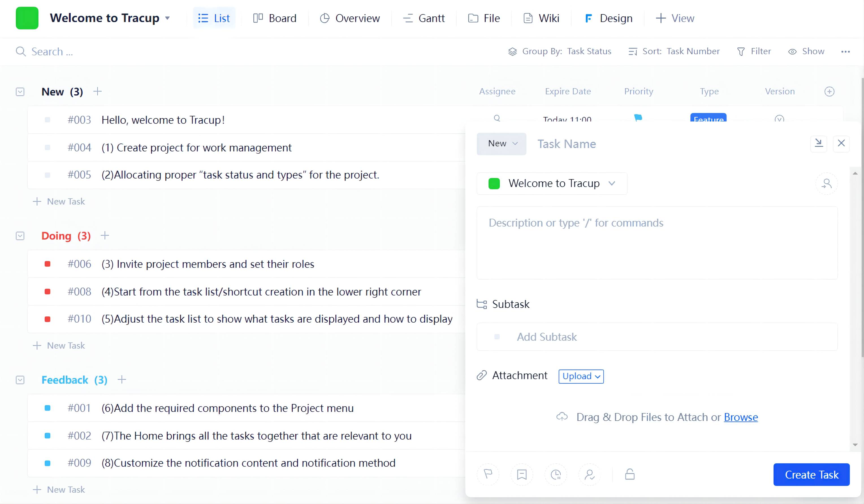Click the red status square of task #006

[48, 264]
